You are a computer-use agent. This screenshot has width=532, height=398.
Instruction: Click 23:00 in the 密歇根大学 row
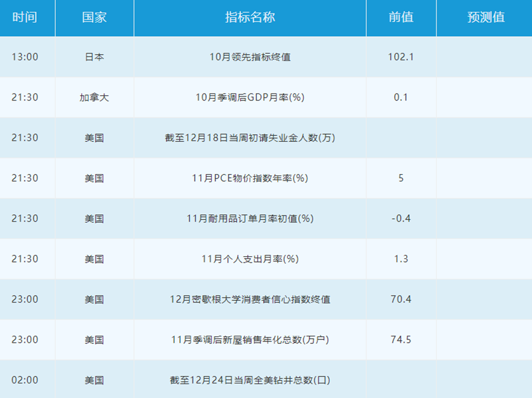coord(25,299)
